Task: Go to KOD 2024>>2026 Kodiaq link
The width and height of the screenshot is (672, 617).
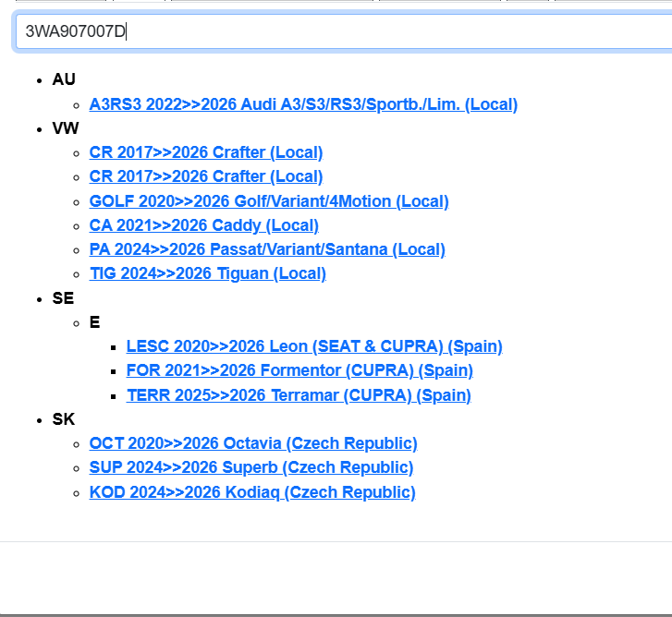Action: pos(252,492)
